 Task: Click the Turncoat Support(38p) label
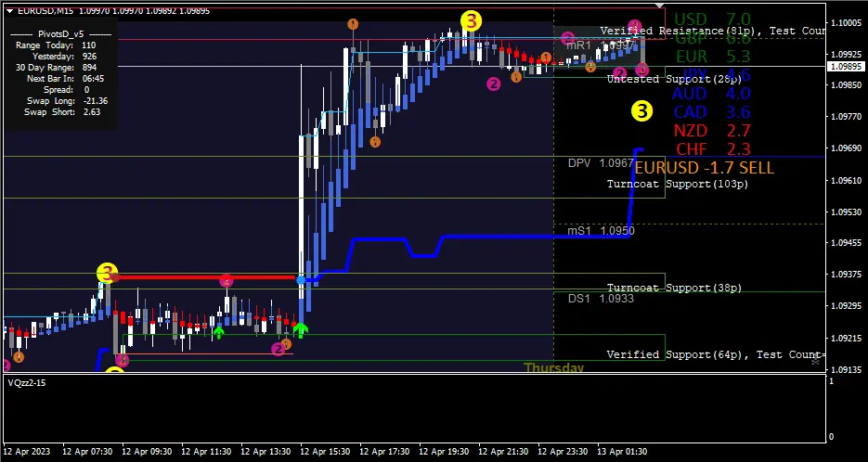(x=674, y=288)
